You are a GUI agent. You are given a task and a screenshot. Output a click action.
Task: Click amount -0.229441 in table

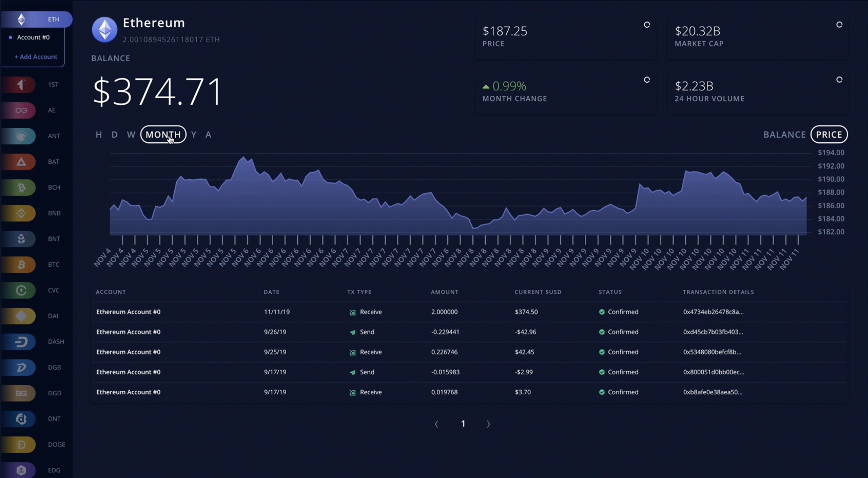pos(445,332)
